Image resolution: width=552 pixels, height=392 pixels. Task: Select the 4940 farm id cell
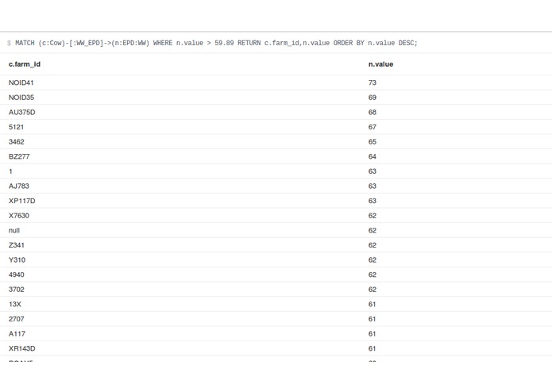[17, 275]
